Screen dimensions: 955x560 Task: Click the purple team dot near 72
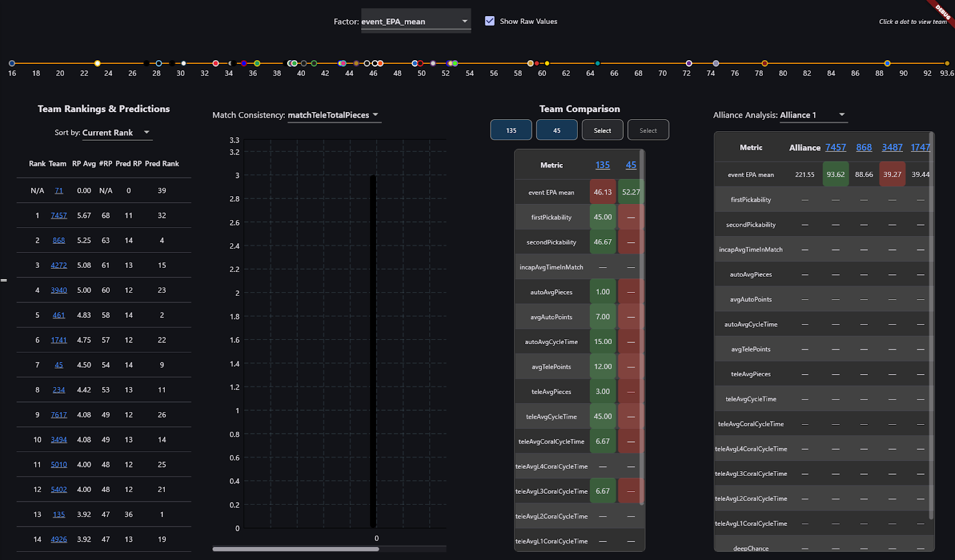689,63
